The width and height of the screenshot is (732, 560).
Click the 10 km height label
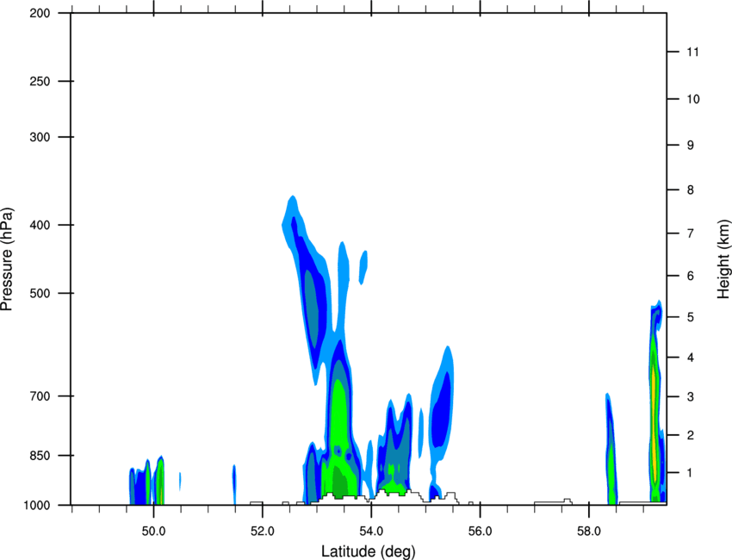point(693,99)
